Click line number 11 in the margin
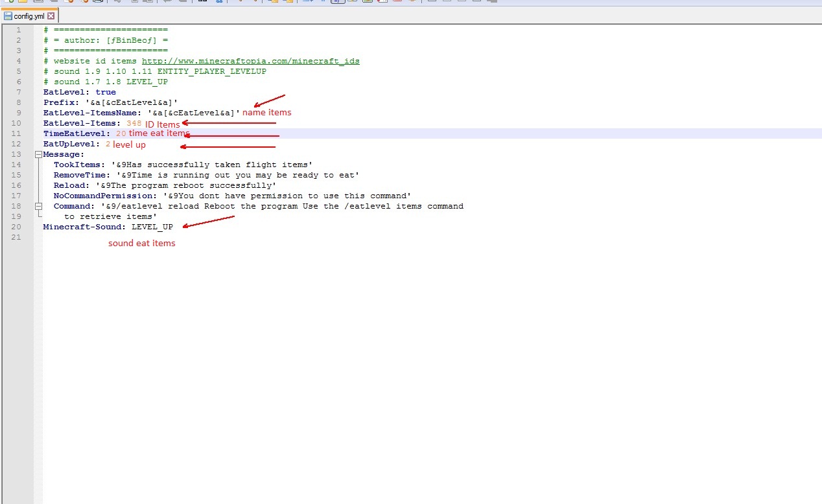The width and height of the screenshot is (822, 504). pos(16,133)
